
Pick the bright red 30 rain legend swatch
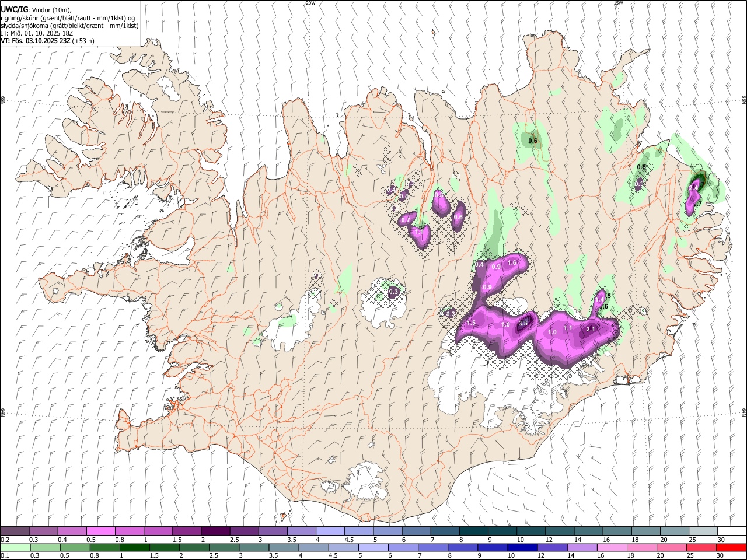click(732, 547)
